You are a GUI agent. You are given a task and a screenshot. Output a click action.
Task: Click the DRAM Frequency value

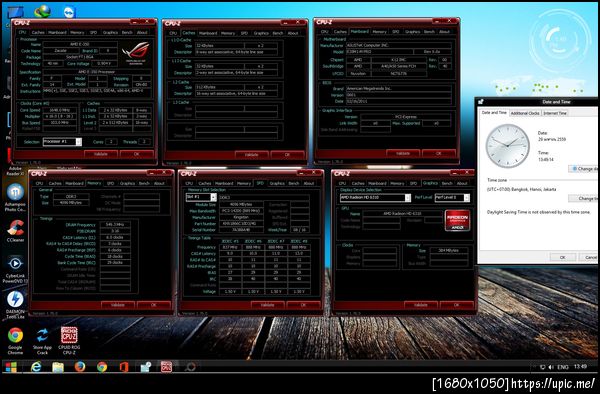coord(115,225)
